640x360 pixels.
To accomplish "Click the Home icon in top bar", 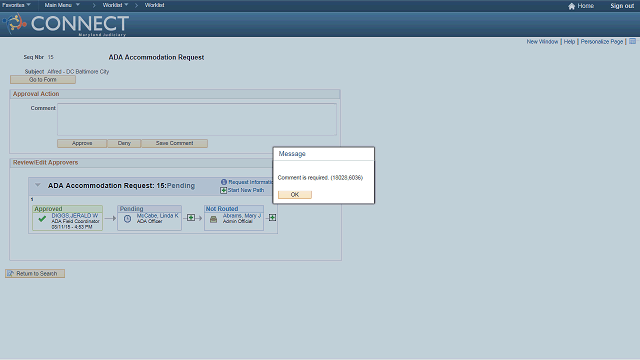I will coord(571,6).
